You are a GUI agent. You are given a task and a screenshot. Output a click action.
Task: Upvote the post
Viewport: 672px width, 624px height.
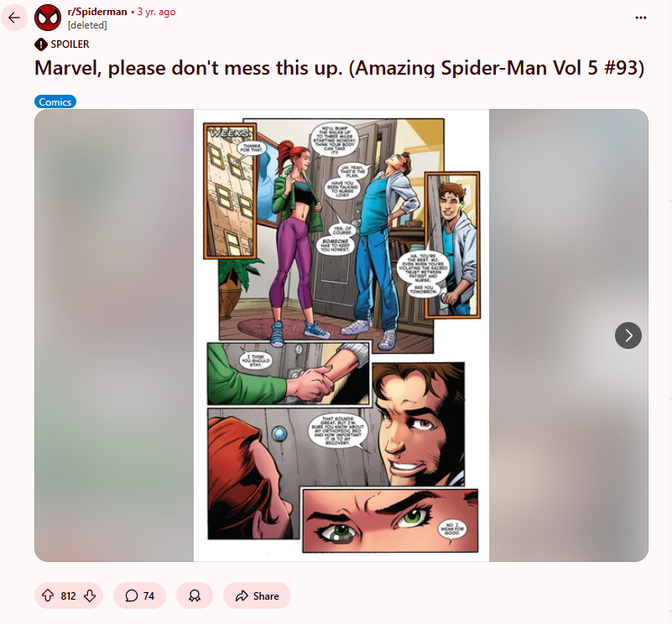tap(48, 595)
